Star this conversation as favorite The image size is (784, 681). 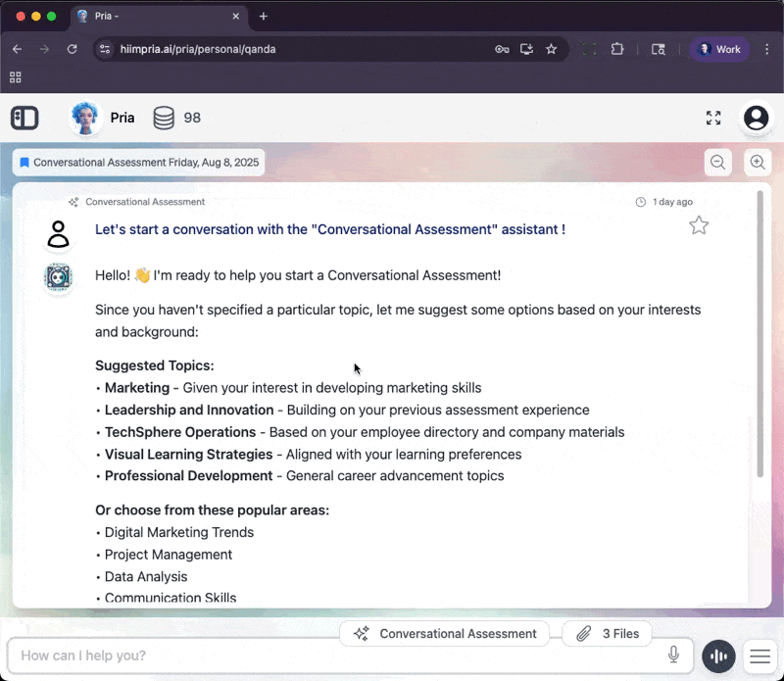[x=699, y=225]
